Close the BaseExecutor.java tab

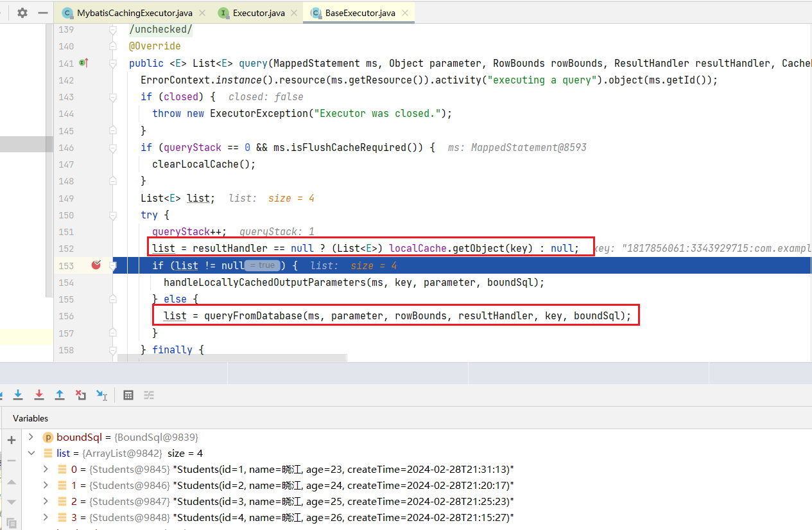point(404,13)
